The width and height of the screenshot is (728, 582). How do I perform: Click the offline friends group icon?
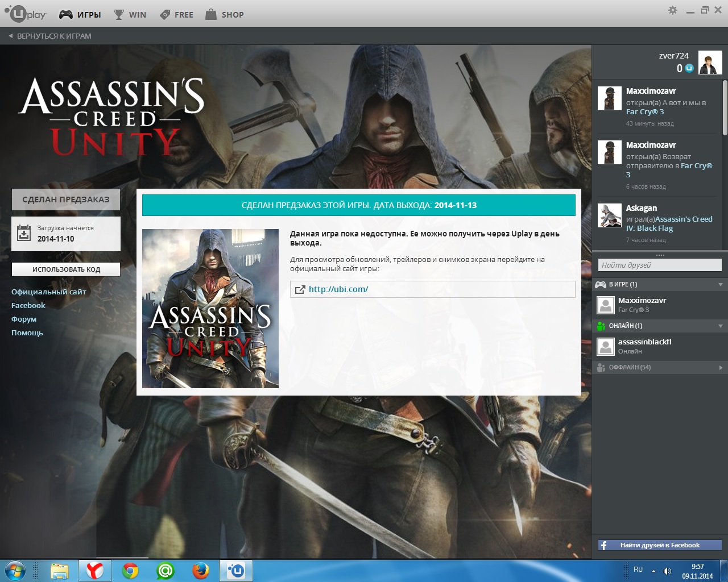pyautogui.click(x=601, y=367)
